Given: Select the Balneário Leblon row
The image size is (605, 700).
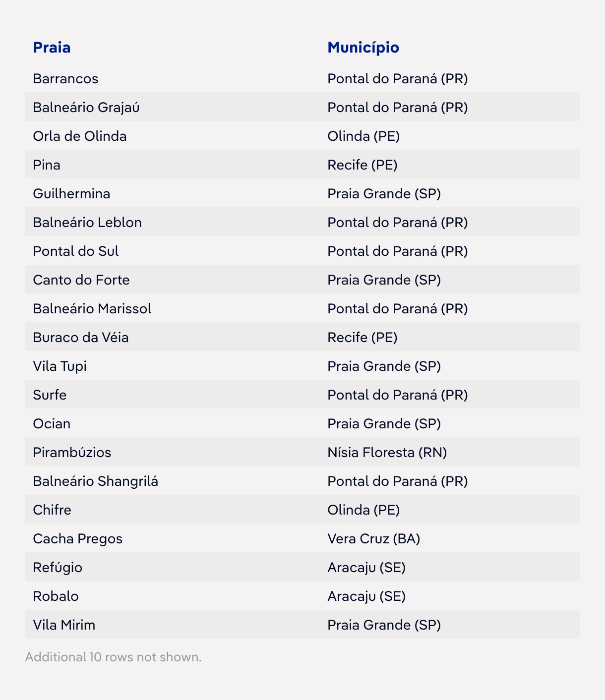Looking at the screenshot, I should (x=302, y=222).
